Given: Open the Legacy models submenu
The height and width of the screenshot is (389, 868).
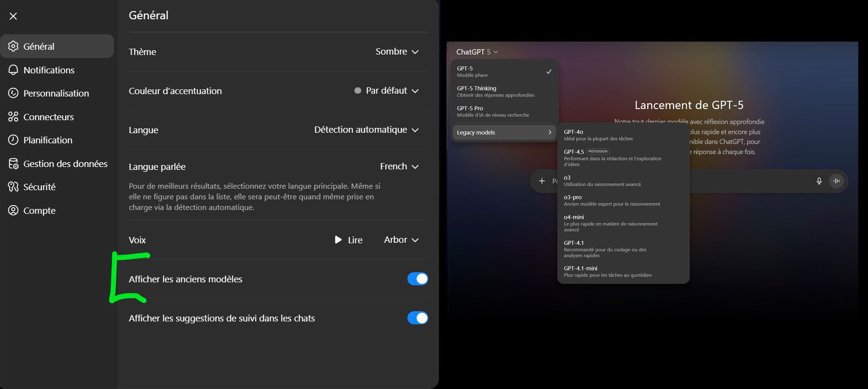Looking at the screenshot, I should [x=504, y=132].
